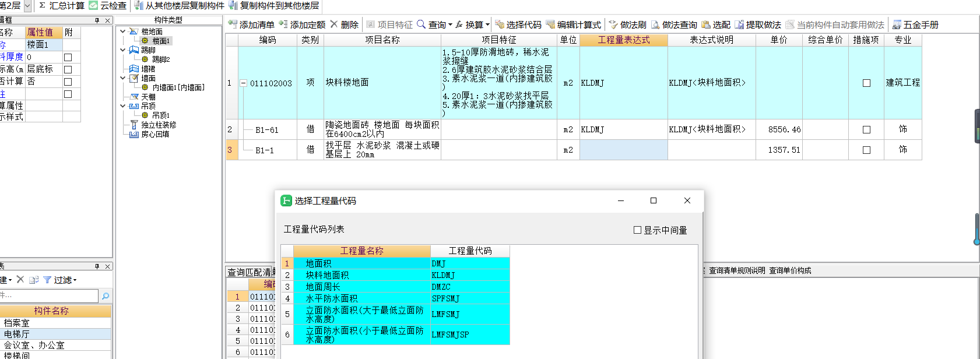Click 查询单价构成 tab

coord(790,270)
